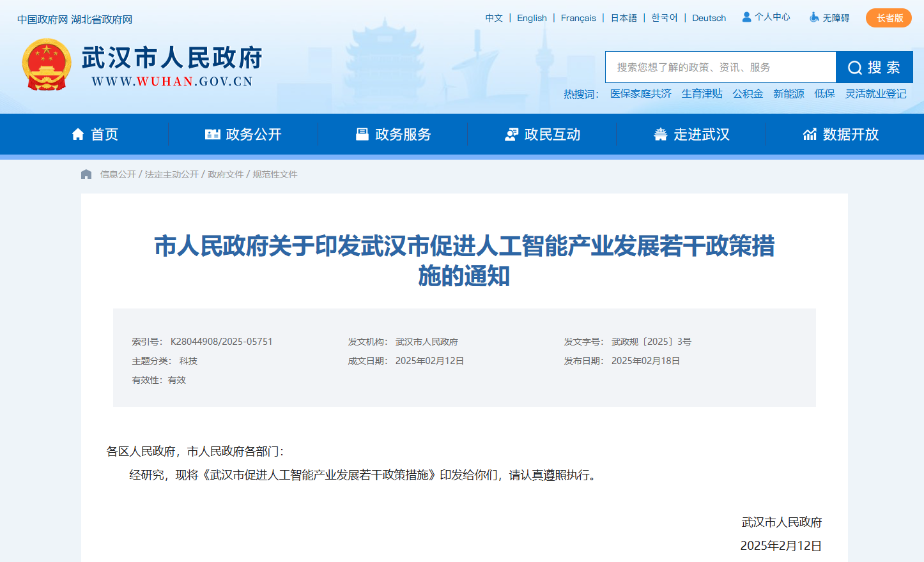
Task: Open the 政民互动 navigation menu
Action: 543,134
